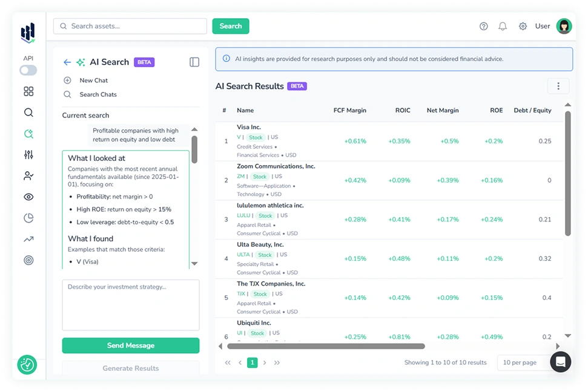The width and height of the screenshot is (588, 392).
Task: Open the trending line chart icon
Action: (x=28, y=239)
